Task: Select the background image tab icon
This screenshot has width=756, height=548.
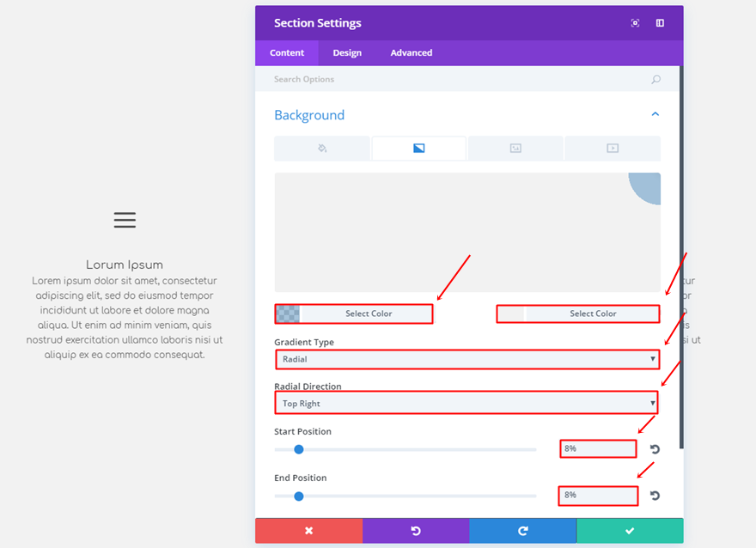Action: click(x=515, y=148)
